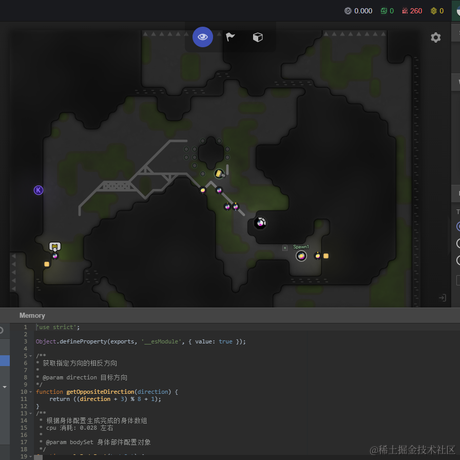
Task: Click the CPU usage 0.000 indicator
Action: (x=358, y=11)
